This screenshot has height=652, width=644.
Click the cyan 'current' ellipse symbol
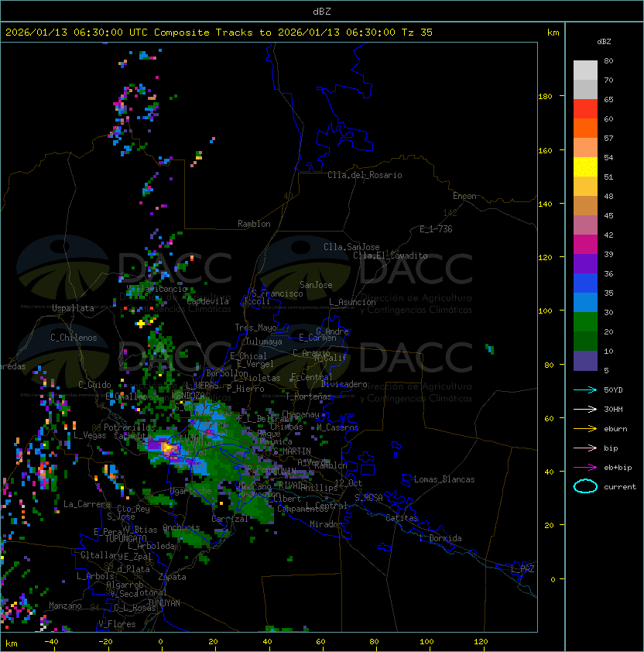(585, 486)
